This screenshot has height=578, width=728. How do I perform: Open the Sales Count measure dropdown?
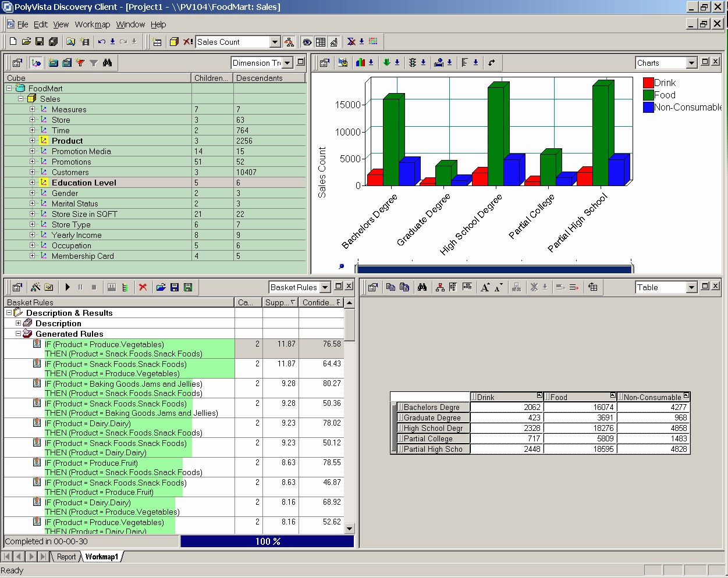(275, 42)
